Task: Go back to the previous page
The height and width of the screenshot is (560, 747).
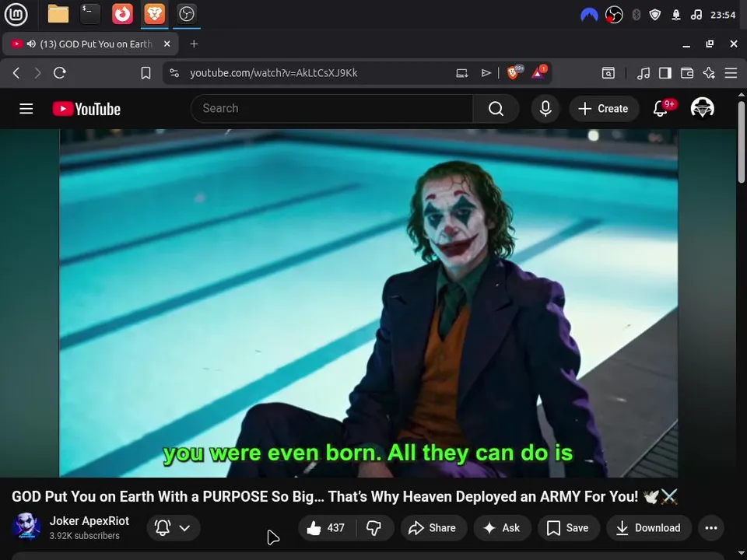Action: coord(16,73)
